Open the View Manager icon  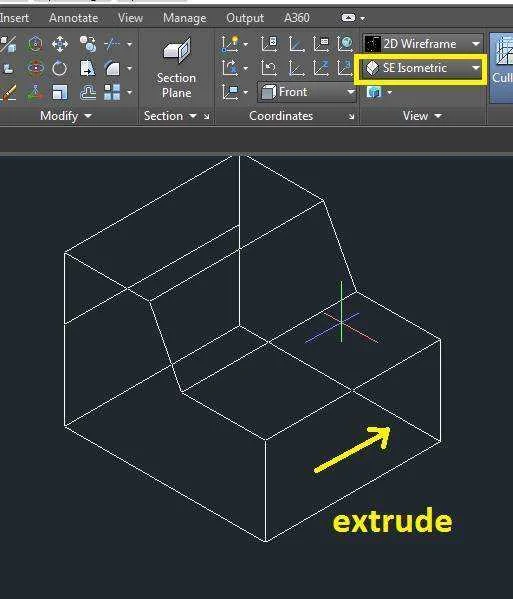[374, 92]
